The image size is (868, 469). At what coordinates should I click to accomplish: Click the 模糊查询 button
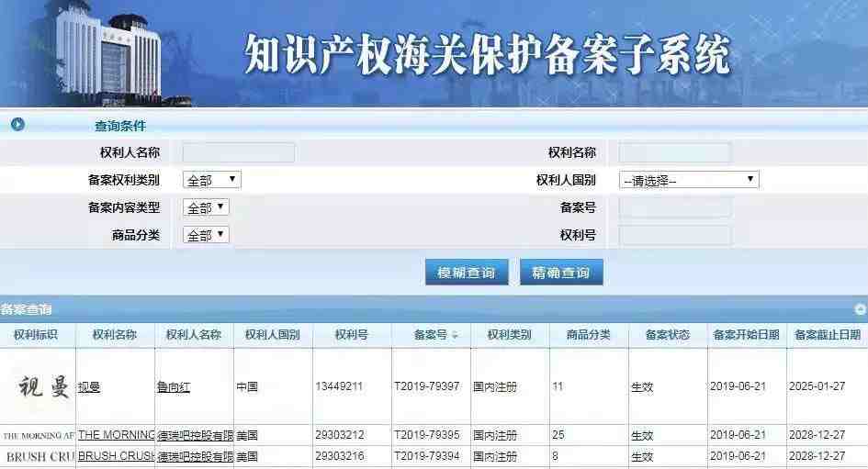[x=467, y=273]
